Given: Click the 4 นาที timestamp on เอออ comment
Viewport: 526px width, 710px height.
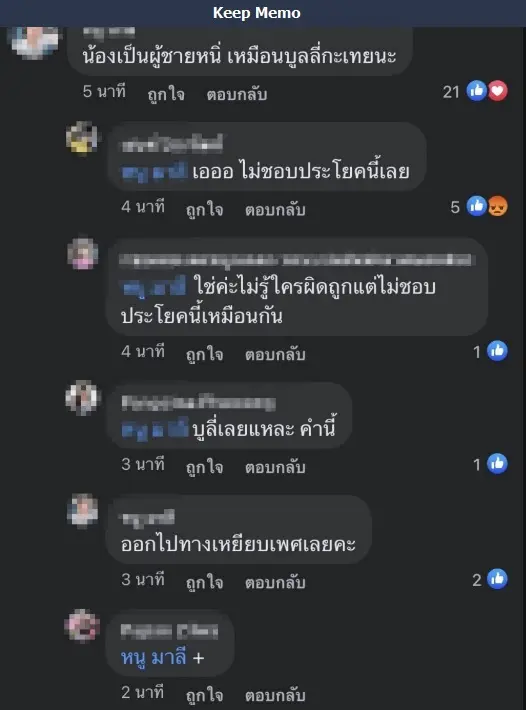Looking at the screenshot, I should 143,207.
